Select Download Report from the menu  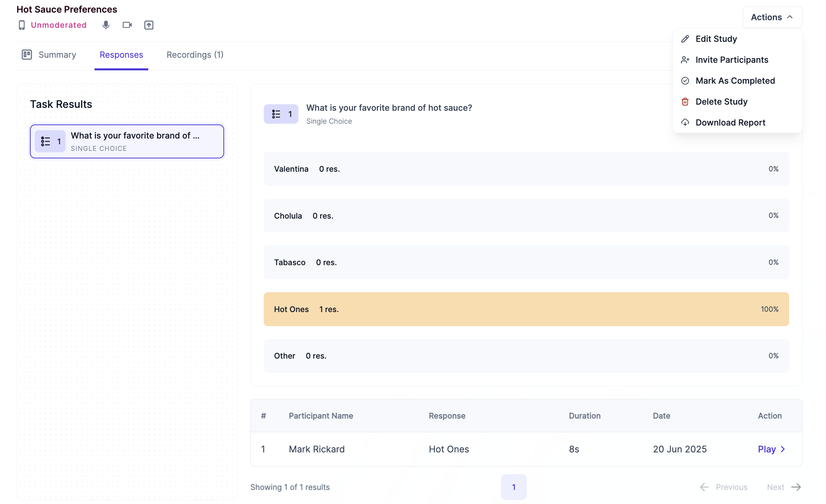tap(730, 122)
